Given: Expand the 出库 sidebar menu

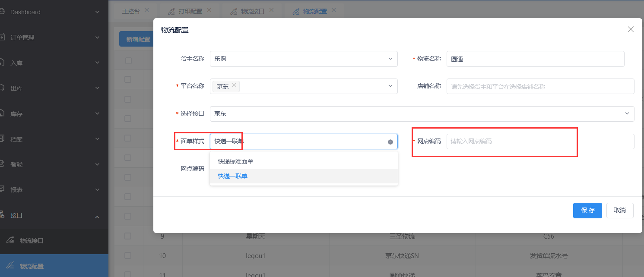Looking at the screenshot, I should (x=54, y=88).
